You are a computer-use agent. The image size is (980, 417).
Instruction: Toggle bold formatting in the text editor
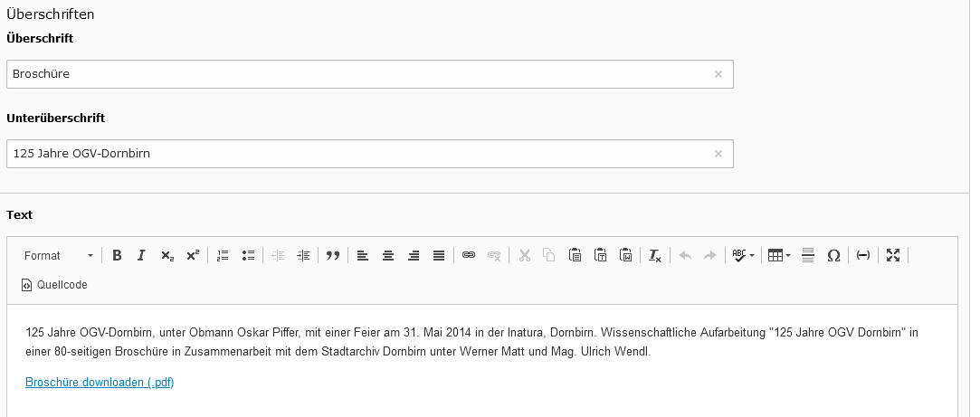[x=117, y=256]
